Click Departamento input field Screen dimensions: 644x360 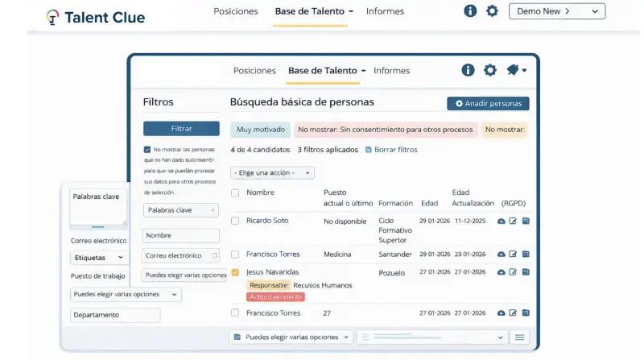point(115,315)
